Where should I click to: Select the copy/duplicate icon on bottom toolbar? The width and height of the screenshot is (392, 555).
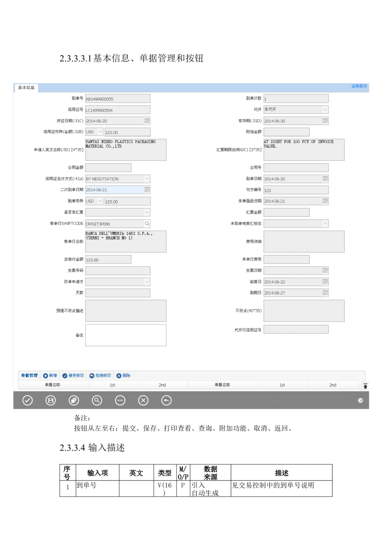point(73,400)
